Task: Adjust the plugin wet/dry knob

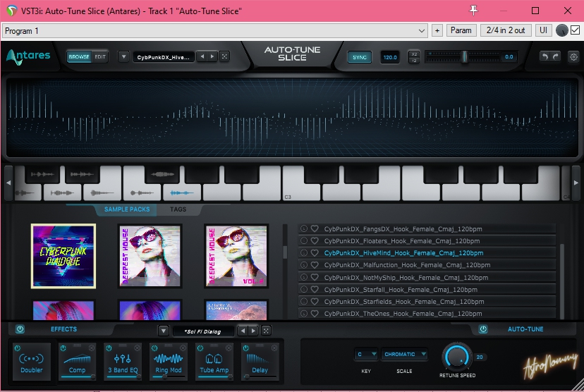Action: [x=561, y=30]
